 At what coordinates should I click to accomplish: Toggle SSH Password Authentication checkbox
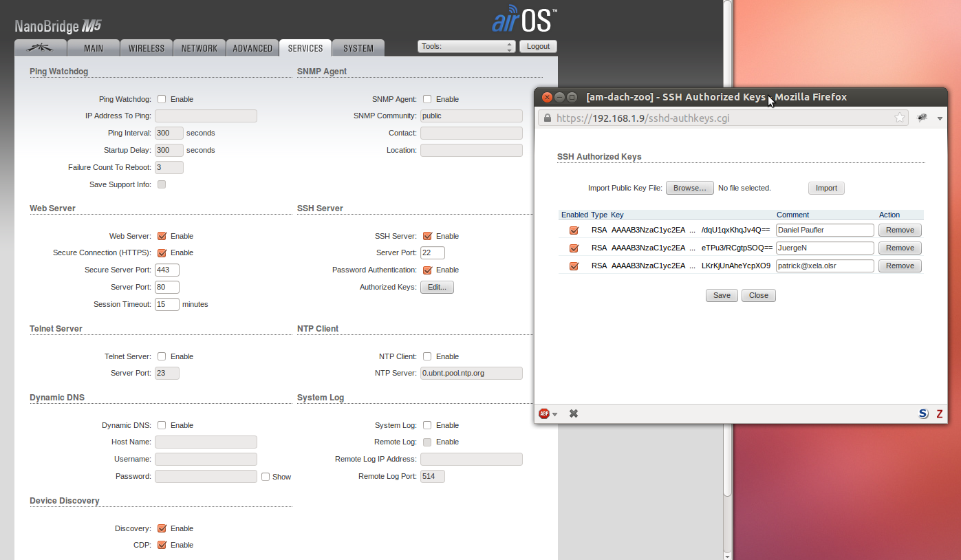click(427, 270)
